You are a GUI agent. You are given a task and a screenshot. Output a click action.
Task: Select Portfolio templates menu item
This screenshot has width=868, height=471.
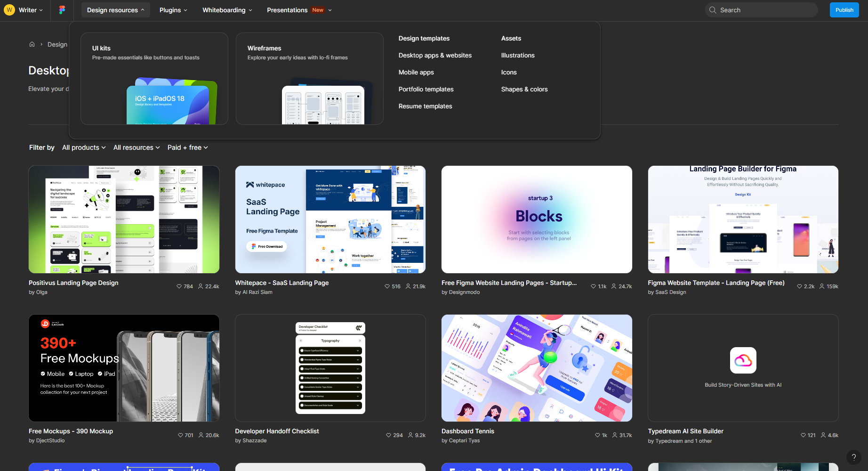426,89
